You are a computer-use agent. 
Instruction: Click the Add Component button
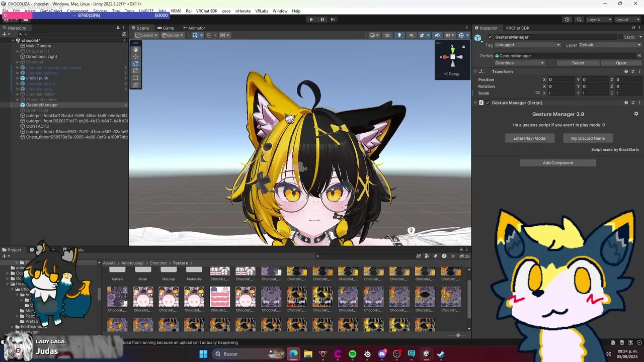coord(558,163)
